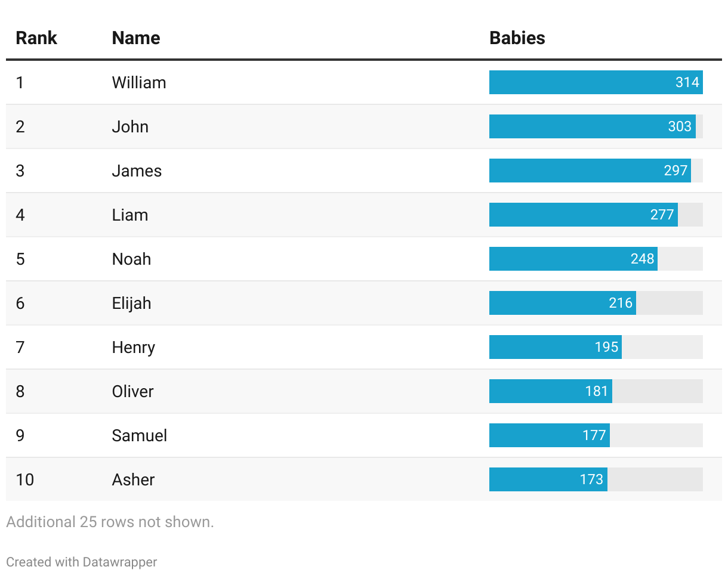Select the William name cell
Image resolution: width=728 pixels, height=576 pixels.
pos(139,82)
